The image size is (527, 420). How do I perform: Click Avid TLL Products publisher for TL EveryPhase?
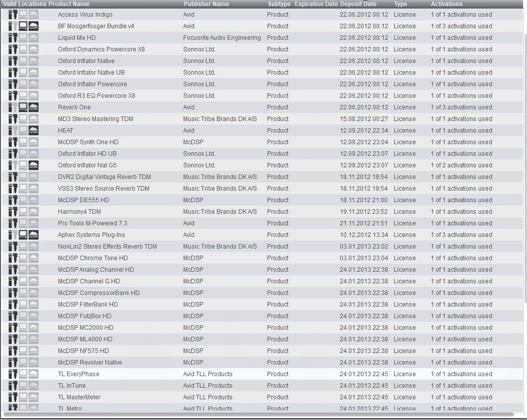(x=207, y=374)
